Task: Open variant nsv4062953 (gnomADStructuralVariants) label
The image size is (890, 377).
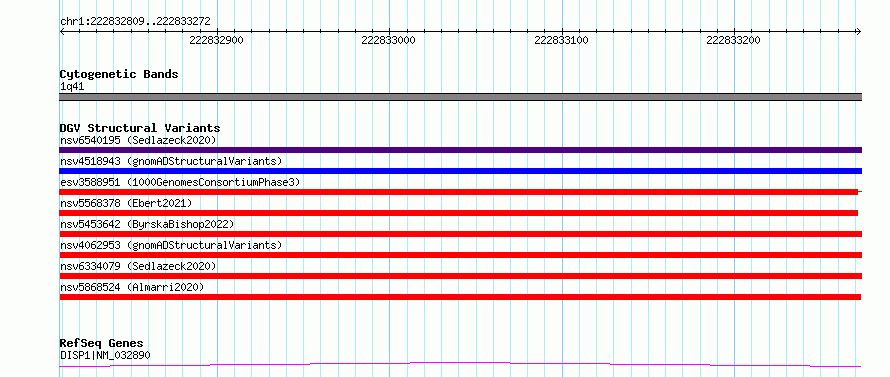Action: [x=171, y=245]
